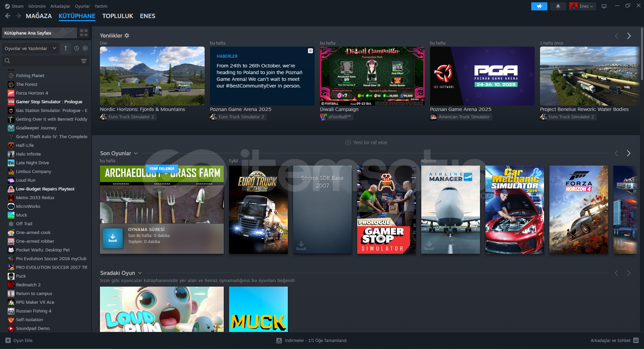Open advanced filter options icon
Image resolution: width=644 pixels, height=349 pixels.
[x=84, y=61]
